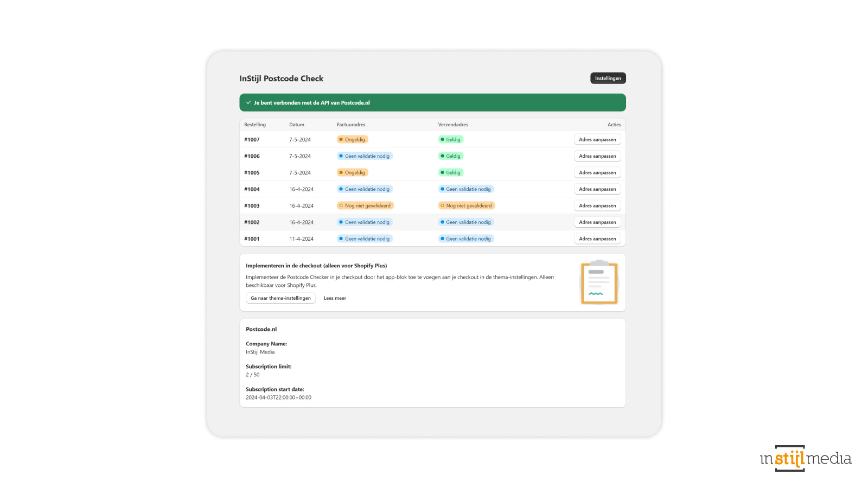
Task: Click the Acties column header
Action: [614, 125]
